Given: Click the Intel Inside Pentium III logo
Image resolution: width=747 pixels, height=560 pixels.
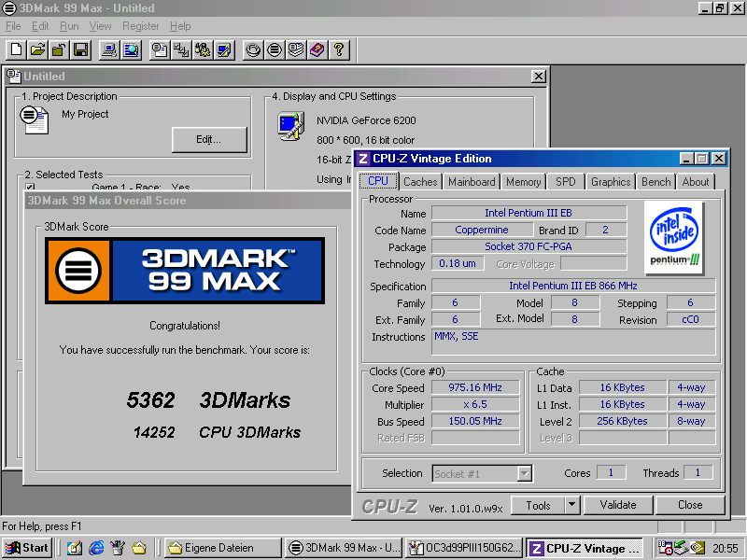Looking at the screenshot, I should pyautogui.click(x=673, y=237).
